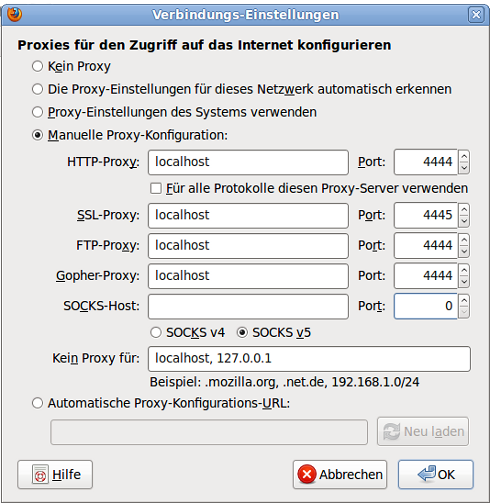Confirm settings with the OK button
Viewport: 490px width, 503px height.
[x=436, y=475]
